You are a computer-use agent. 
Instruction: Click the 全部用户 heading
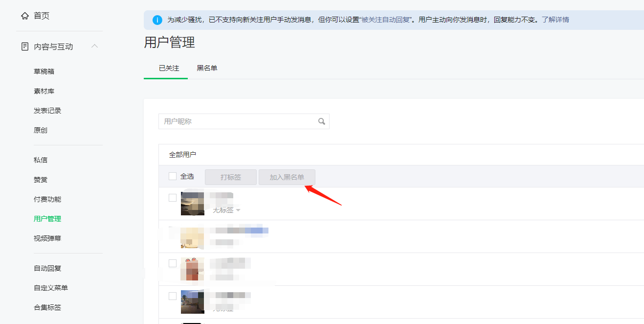click(182, 155)
